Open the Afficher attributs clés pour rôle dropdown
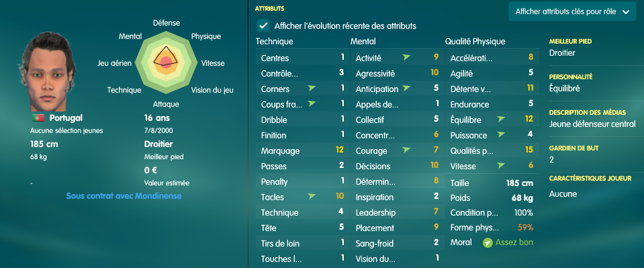Image resolution: width=644 pixels, height=268 pixels. (x=572, y=11)
